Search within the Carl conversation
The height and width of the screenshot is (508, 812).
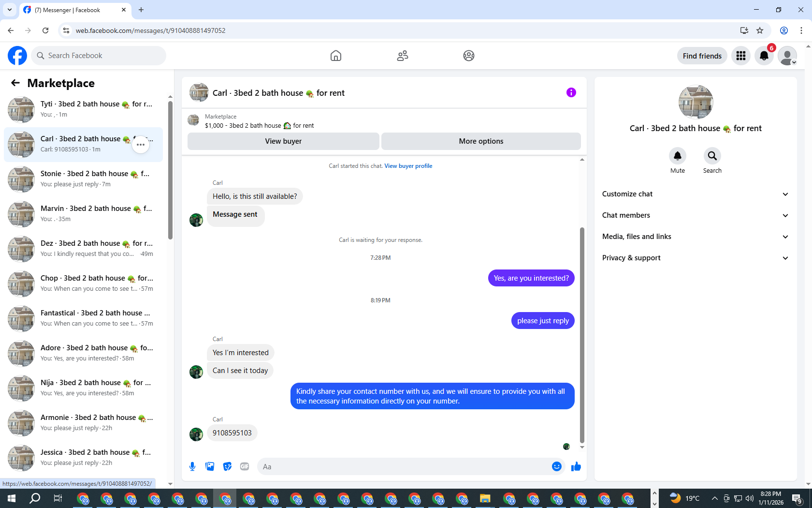[712, 156]
